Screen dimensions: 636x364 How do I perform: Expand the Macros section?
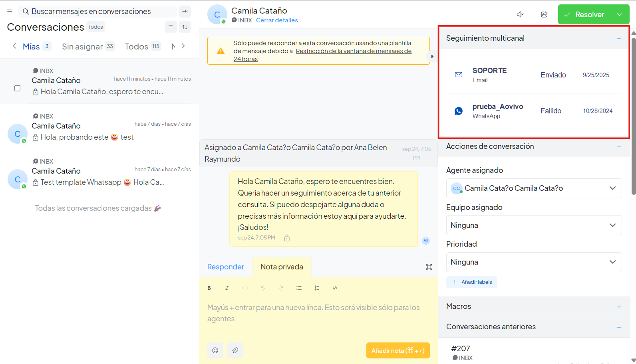618,307
